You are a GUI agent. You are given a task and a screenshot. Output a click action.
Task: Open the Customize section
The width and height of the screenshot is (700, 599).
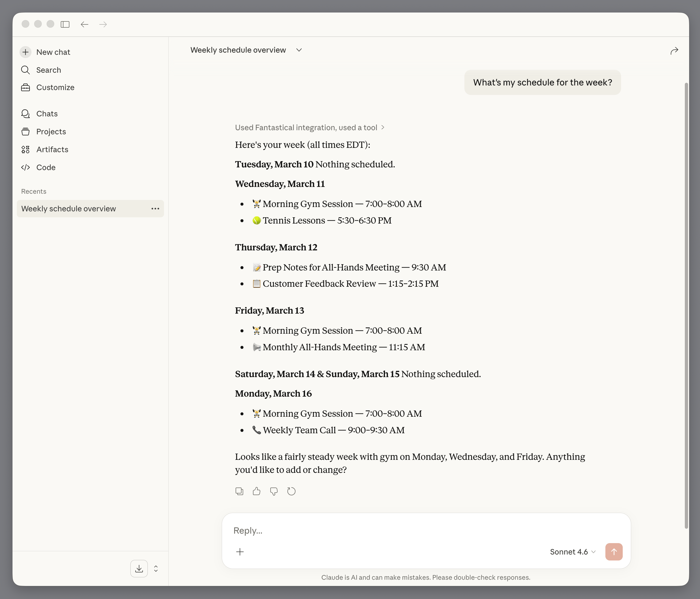click(55, 88)
